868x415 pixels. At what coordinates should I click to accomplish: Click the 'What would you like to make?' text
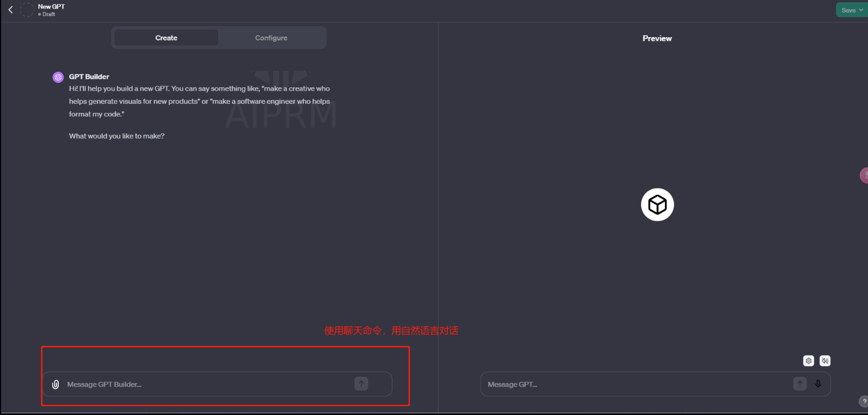click(x=117, y=136)
